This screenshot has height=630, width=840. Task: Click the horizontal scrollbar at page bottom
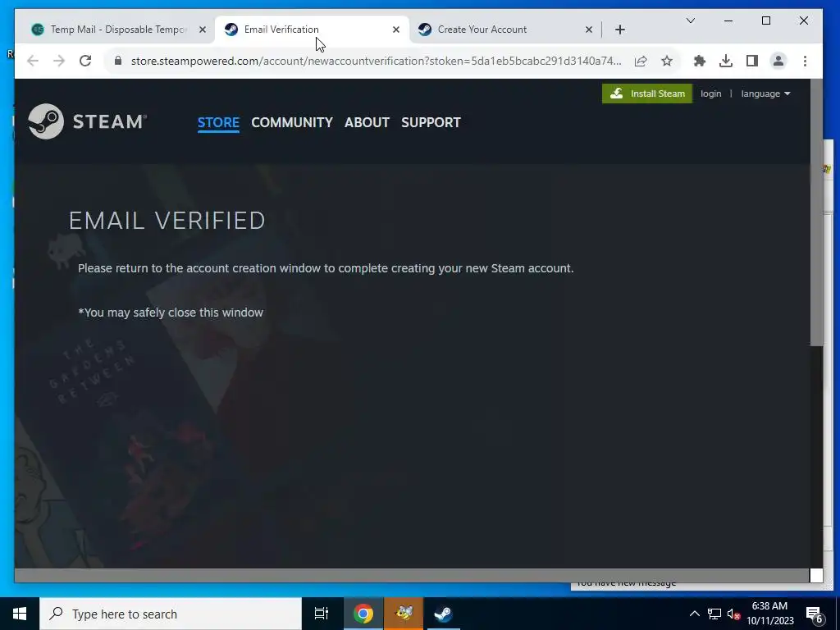(412, 575)
